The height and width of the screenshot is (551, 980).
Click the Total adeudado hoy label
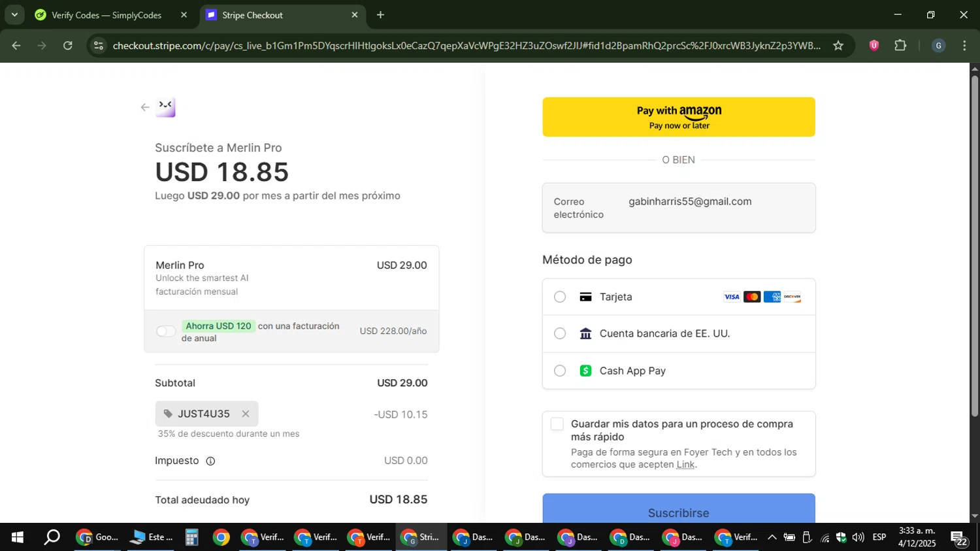[202, 500]
